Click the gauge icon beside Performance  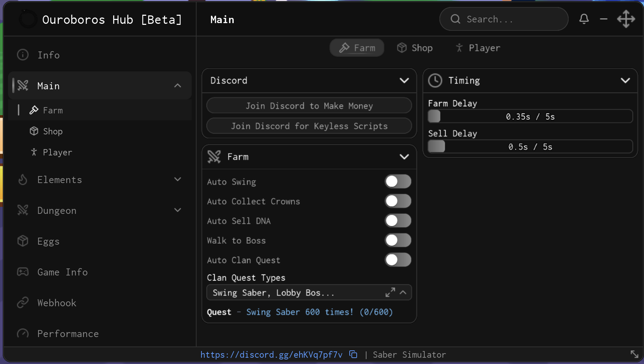click(x=23, y=333)
